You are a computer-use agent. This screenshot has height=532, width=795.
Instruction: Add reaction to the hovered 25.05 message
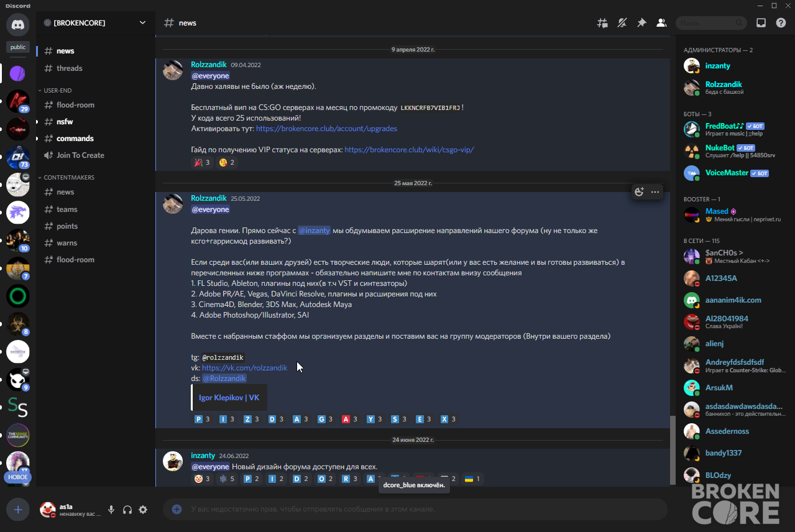point(639,192)
